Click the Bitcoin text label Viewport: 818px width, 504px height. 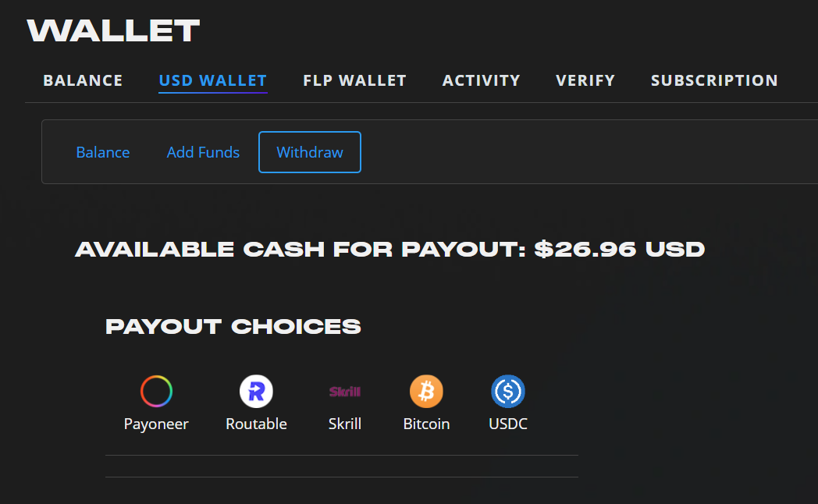click(x=426, y=424)
